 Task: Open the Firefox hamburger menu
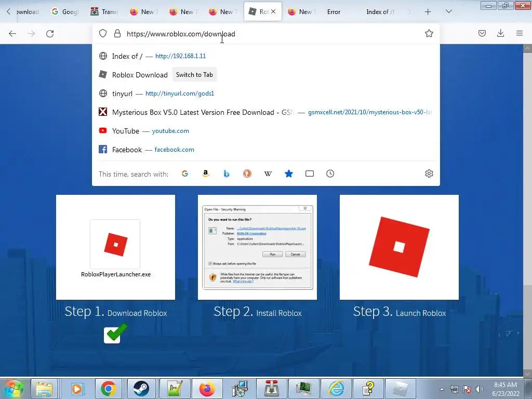(520, 33)
